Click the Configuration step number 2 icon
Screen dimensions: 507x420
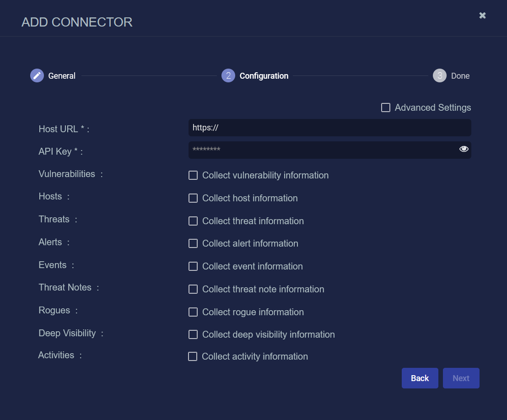[228, 75]
